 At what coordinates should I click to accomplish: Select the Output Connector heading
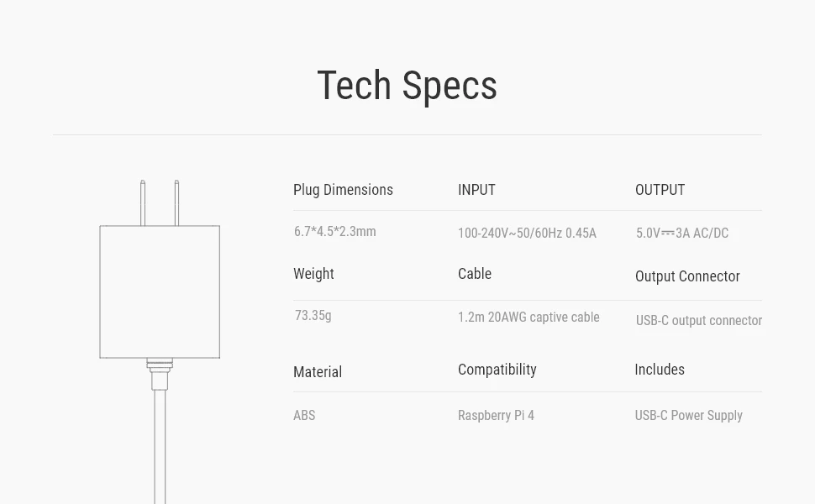(687, 276)
